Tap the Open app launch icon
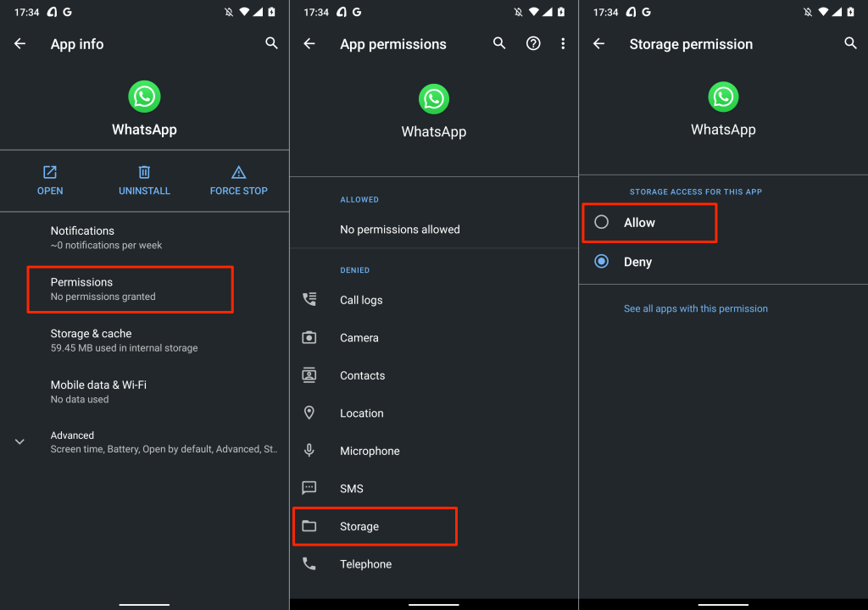The height and width of the screenshot is (610, 868). click(50, 173)
